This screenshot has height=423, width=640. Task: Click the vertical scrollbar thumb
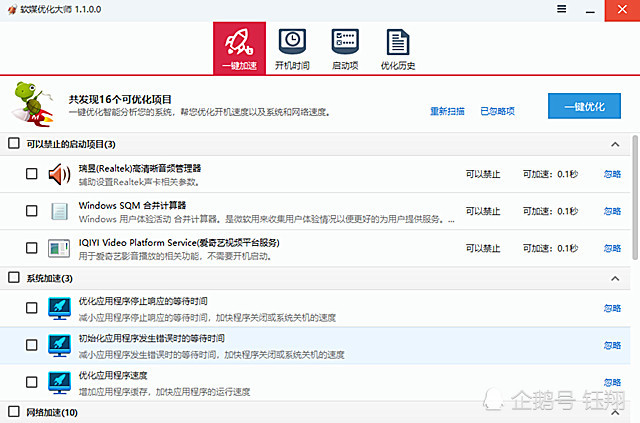tap(635, 198)
